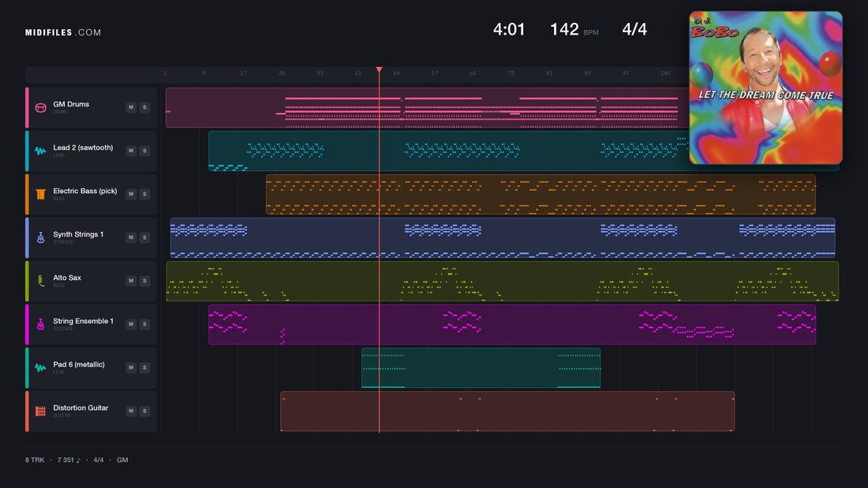Select the String Ensemble 1 magenta clip
The height and width of the screenshot is (488, 868).
coord(512,324)
